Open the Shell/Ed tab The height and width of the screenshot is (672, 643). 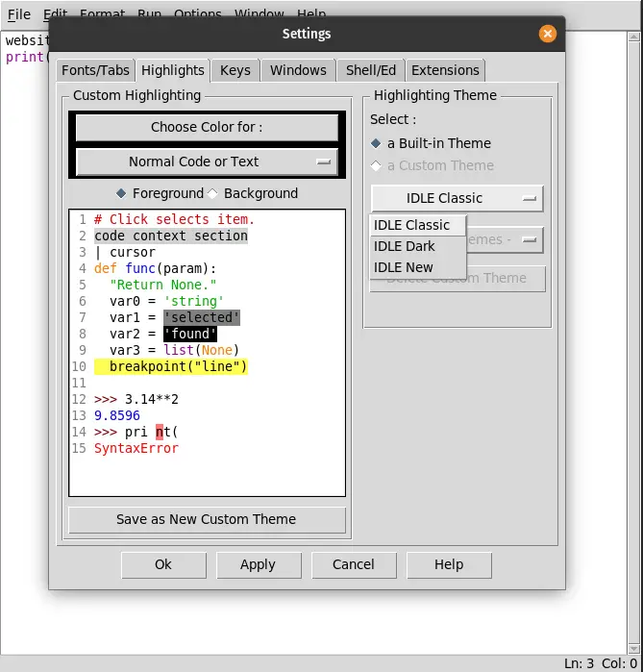pyautogui.click(x=371, y=70)
